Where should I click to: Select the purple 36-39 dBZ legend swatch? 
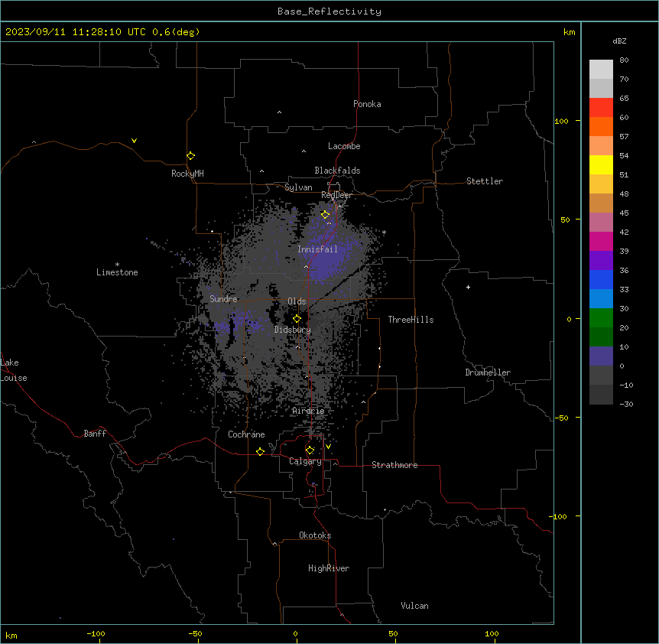coord(601,261)
